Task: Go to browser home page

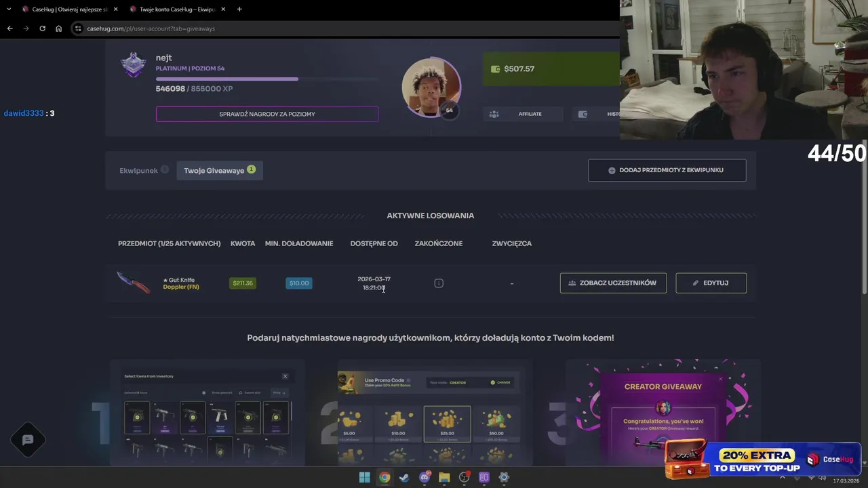Action: [58, 28]
